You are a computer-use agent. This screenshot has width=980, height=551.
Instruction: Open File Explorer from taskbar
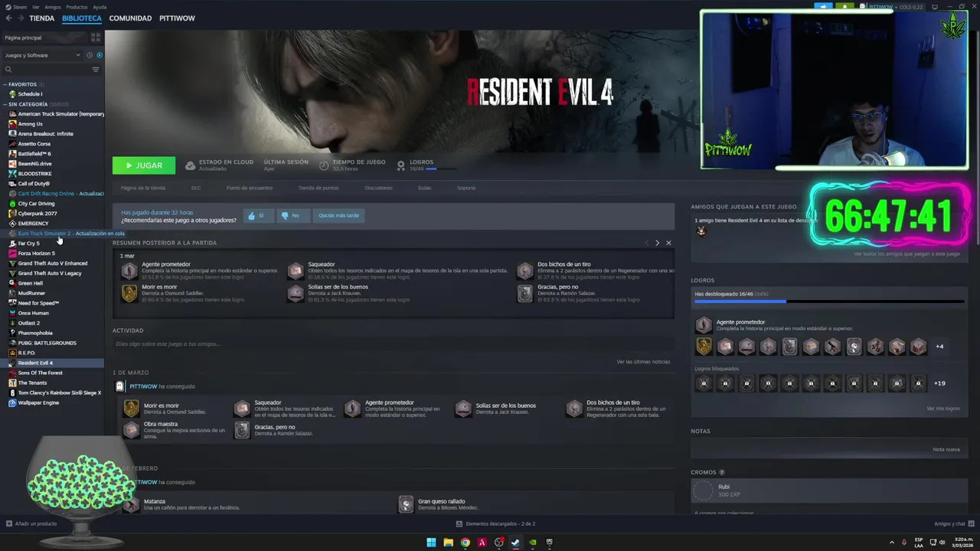448,543
